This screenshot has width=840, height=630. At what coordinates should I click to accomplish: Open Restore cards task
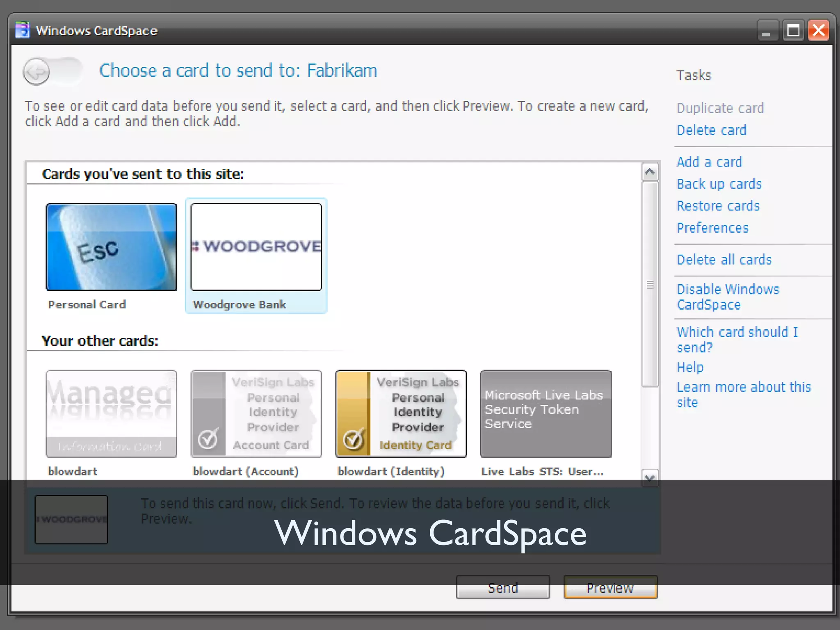[x=718, y=206]
